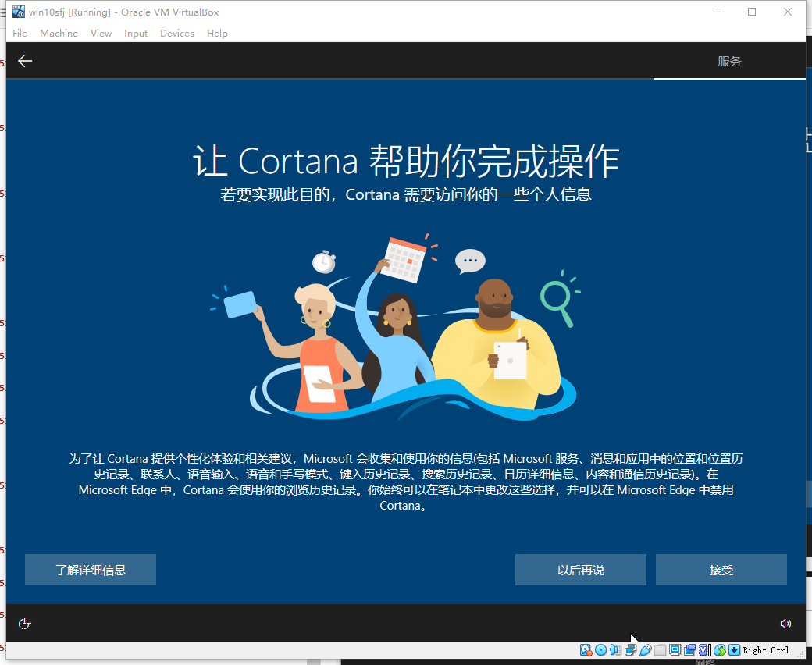812x665 pixels.
Task: Open the Devices menu
Action: [177, 33]
